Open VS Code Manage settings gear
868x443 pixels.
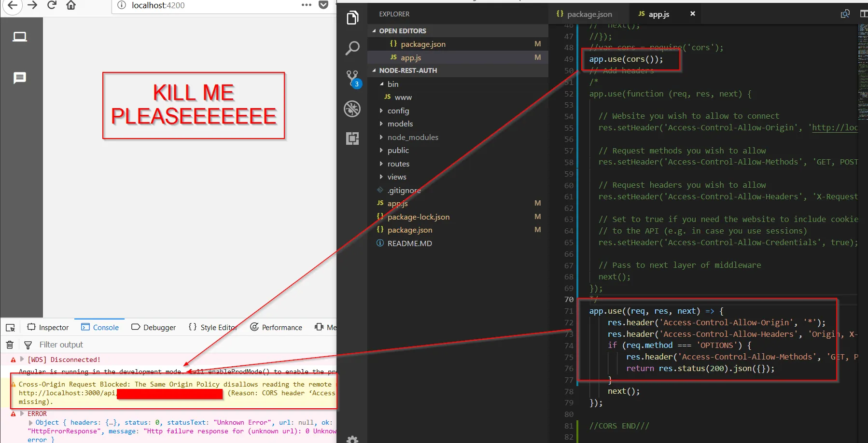click(352, 439)
